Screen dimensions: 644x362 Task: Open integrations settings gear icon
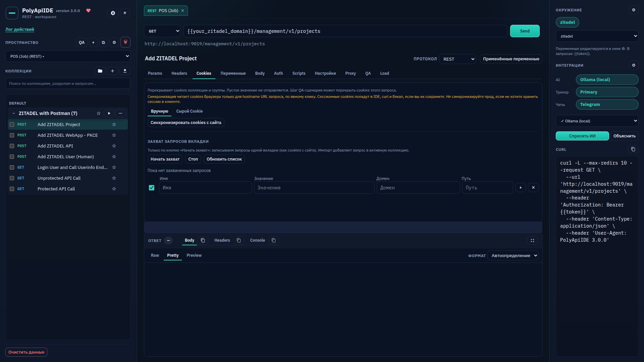point(634,65)
